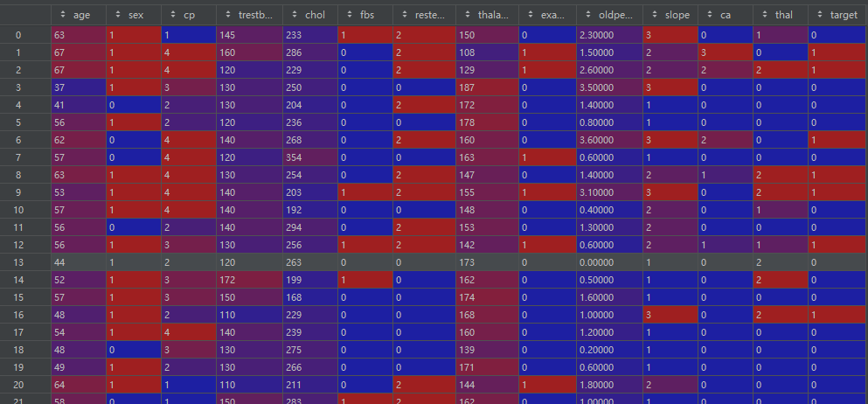This screenshot has height=404, width=868.
Task: Select oldpeak cell 3.60000 in row 6
Action: [609, 140]
